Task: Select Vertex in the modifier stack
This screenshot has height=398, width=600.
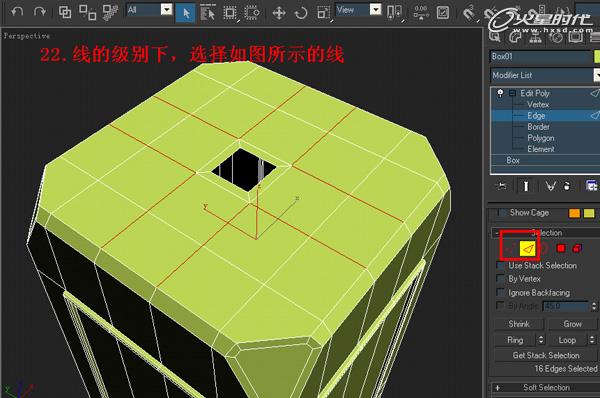Action: pyautogui.click(x=538, y=104)
